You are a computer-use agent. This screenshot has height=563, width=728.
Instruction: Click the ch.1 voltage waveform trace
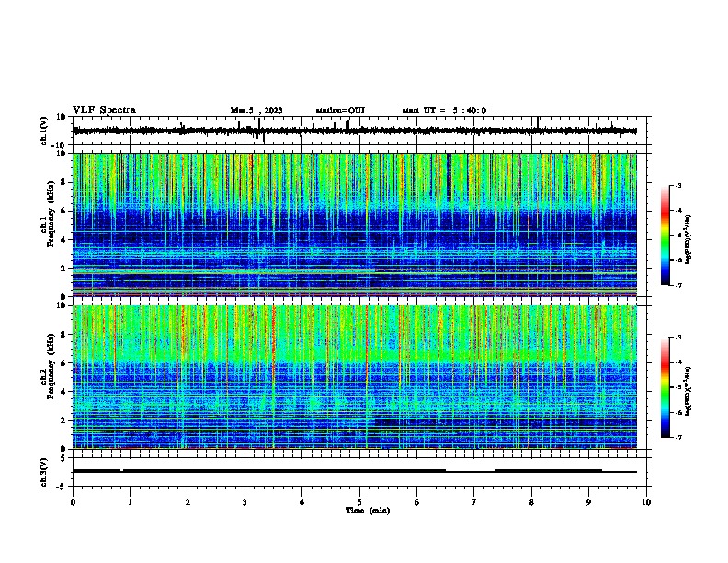(354, 131)
